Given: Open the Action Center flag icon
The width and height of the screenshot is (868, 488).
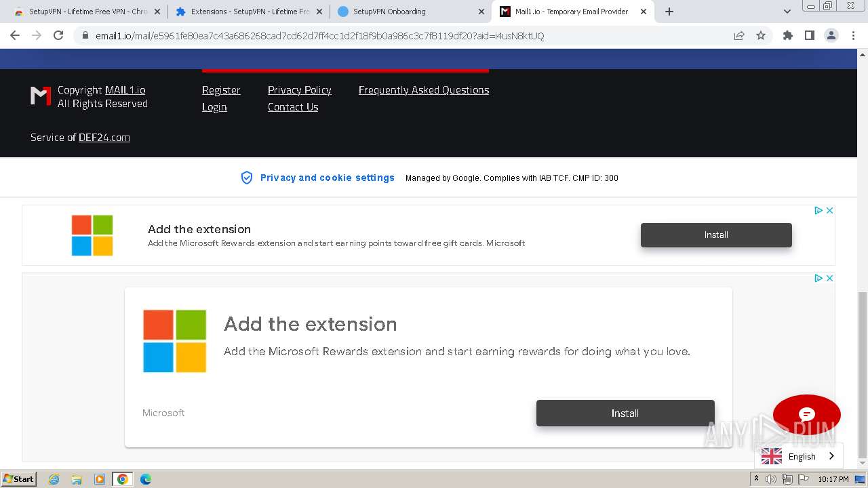Looking at the screenshot, I should tap(803, 479).
